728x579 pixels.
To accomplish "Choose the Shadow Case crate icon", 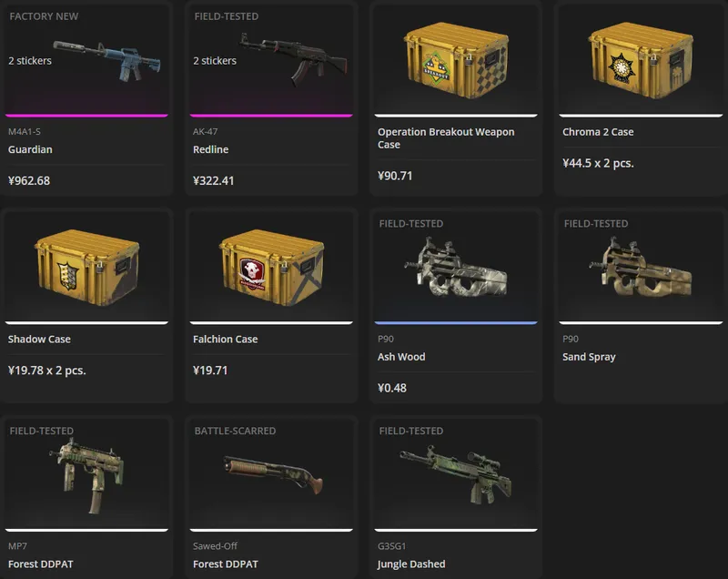I will click(86, 268).
